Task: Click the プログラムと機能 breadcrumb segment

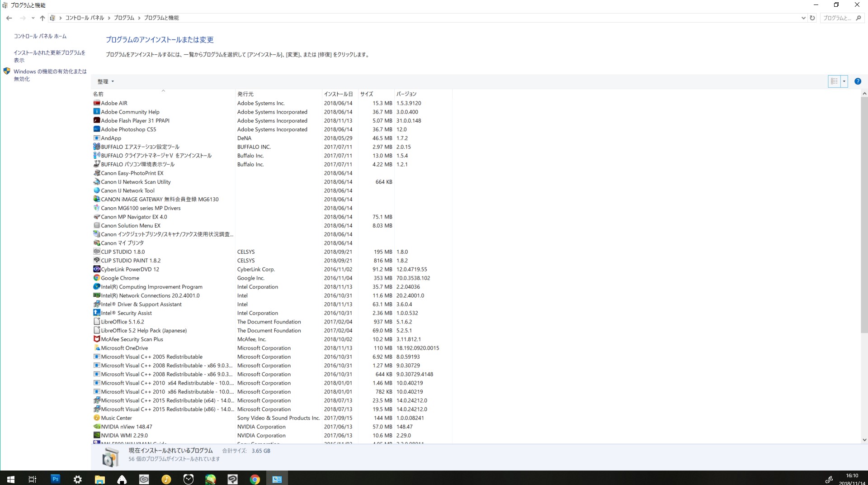Action: (x=161, y=18)
